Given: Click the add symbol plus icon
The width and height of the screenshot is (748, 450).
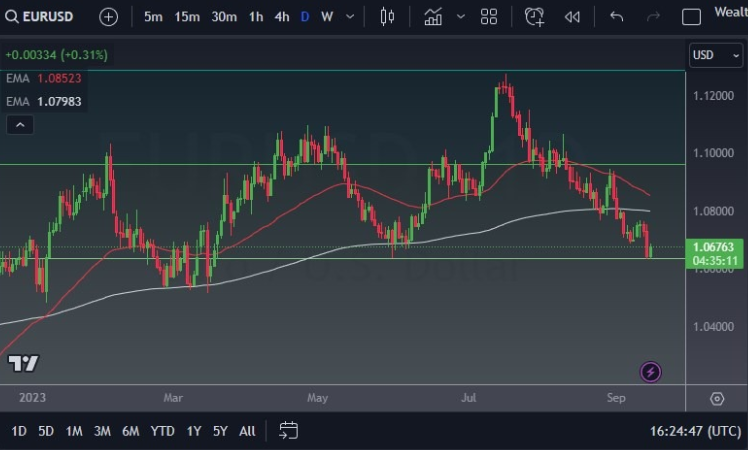Looking at the screenshot, I should [108, 17].
